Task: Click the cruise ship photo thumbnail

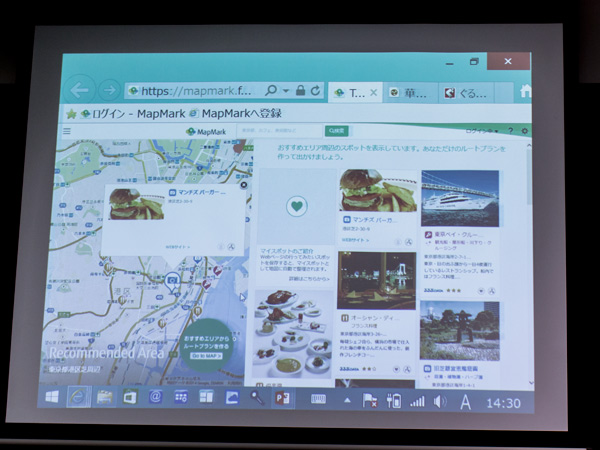Action: (x=459, y=199)
